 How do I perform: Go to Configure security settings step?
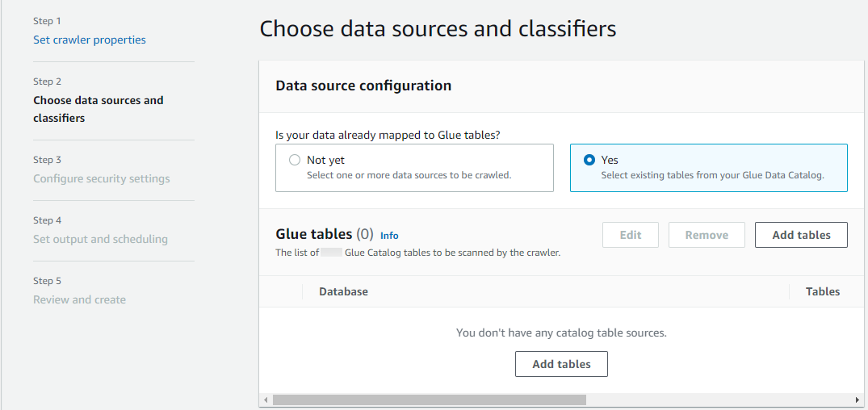(x=102, y=178)
